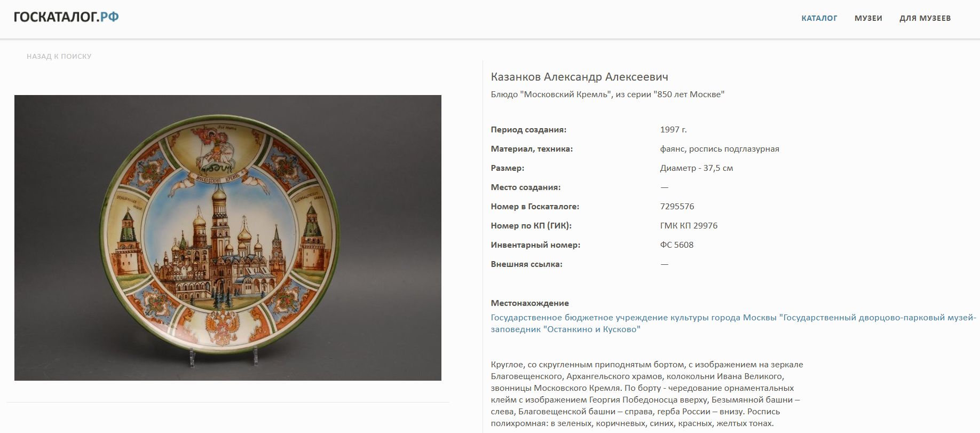Click the Внешняя ссылка label
This screenshot has height=433, width=980.
(526, 264)
